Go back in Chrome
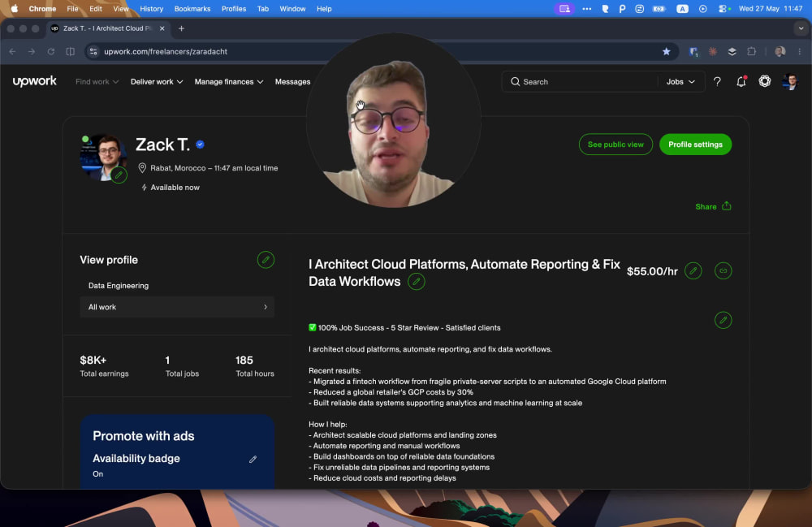The width and height of the screenshot is (812, 527). (x=12, y=51)
